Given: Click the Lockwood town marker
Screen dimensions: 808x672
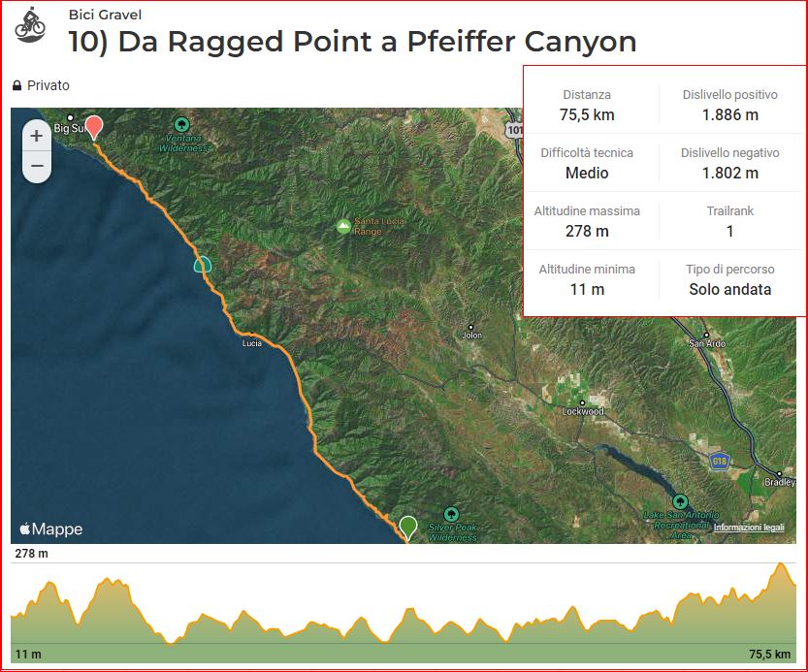Looking at the screenshot, I should tap(582, 403).
